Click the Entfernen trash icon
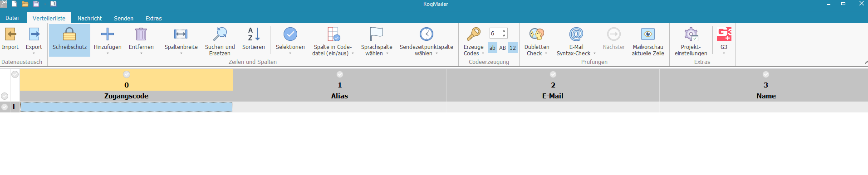 pos(141,34)
